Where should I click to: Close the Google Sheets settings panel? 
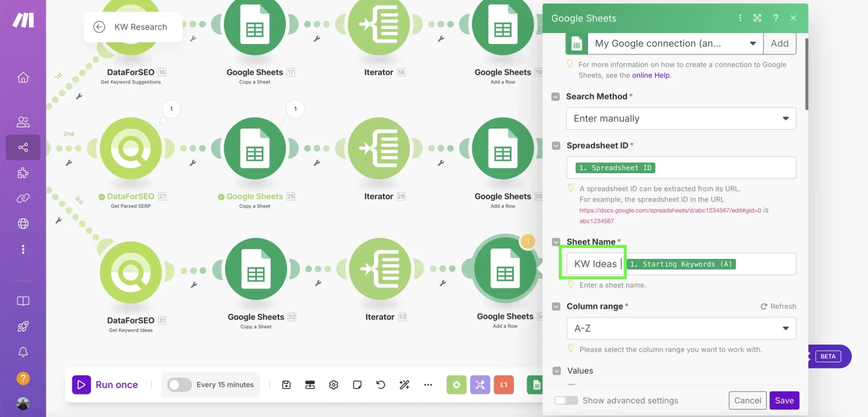(x=793, y=18)
